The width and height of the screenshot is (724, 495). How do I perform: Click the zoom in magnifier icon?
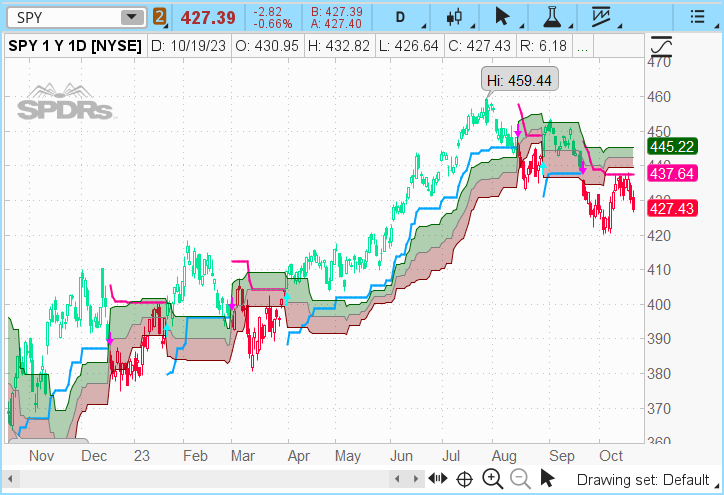492,478
